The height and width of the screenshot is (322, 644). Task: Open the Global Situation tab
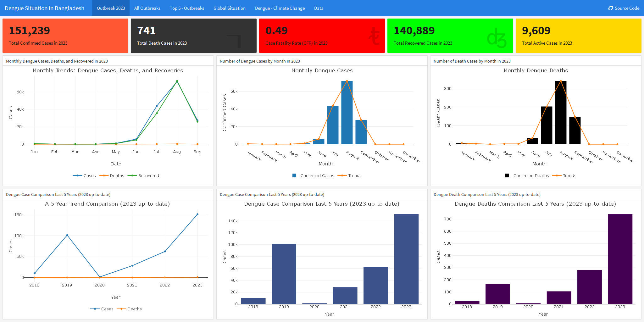pos(229,8)
